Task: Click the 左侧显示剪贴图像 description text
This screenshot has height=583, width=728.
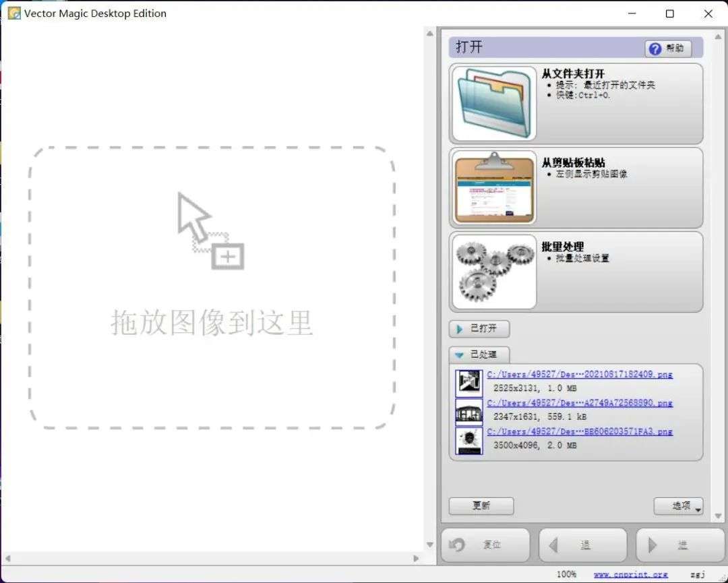Action: pyautogui.click(x=592, y=174)
